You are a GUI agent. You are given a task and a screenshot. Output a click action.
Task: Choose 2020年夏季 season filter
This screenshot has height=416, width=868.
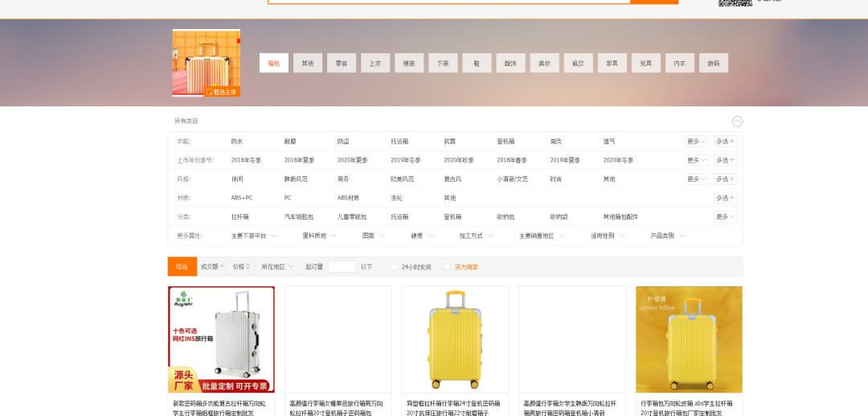click(x=353, y=160)
